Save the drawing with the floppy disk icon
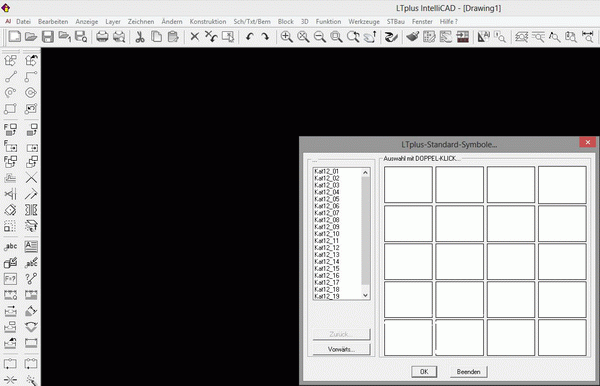 pos(47,37)
